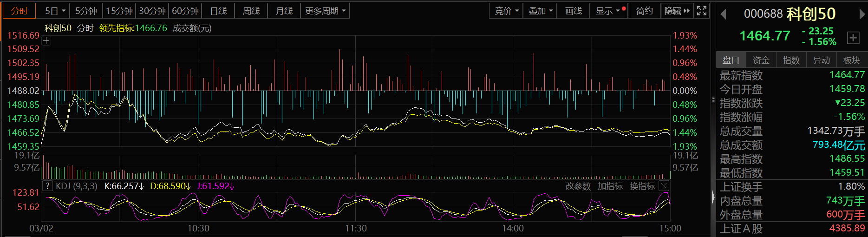Select the 资金 tab in right panel
Image resolution: width=868 pixels, height=237 pixels.
[761, 60]
